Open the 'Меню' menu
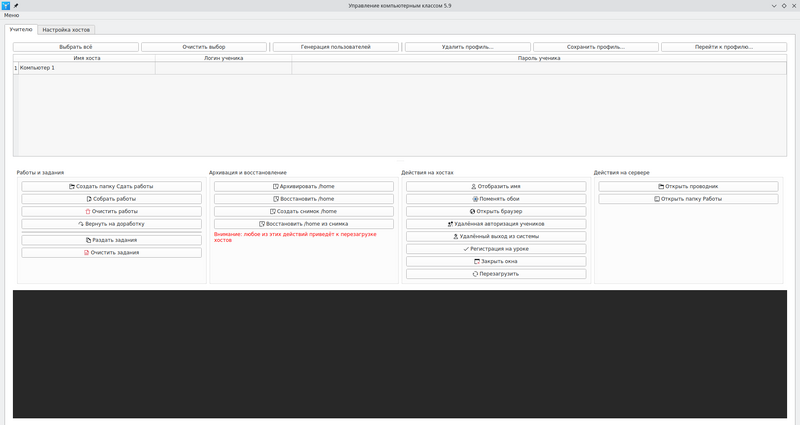Screen dimensions: 800x425 12,15
